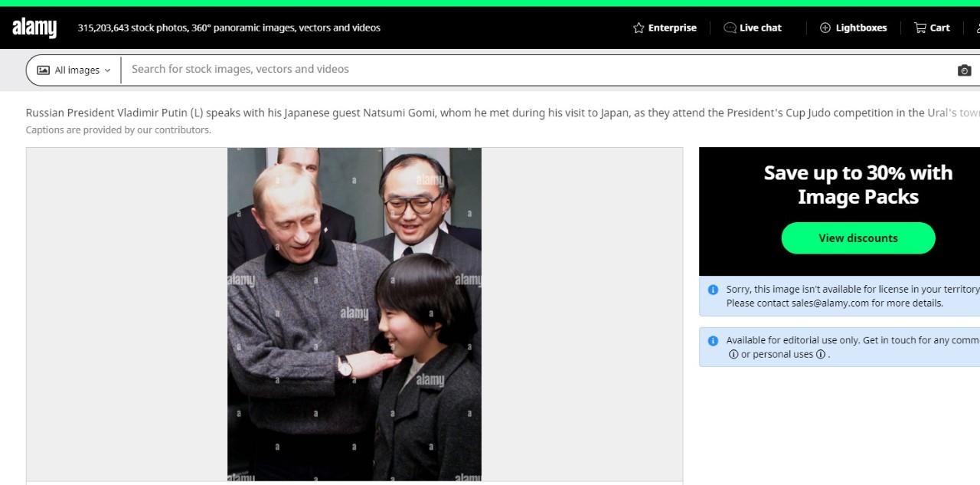Screen dimensions: 980x485
Task: Click the main Putin judo stock photo
Action: pos(354,313)
